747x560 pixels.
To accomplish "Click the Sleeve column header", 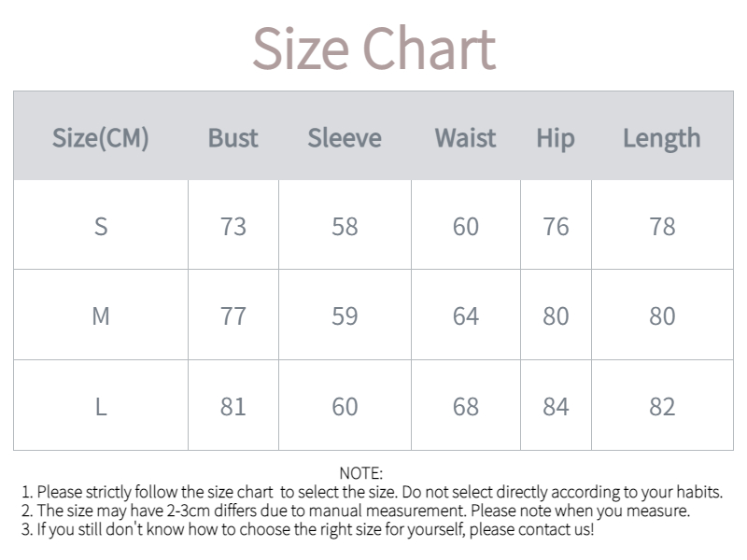I will (x=345, y=138).
